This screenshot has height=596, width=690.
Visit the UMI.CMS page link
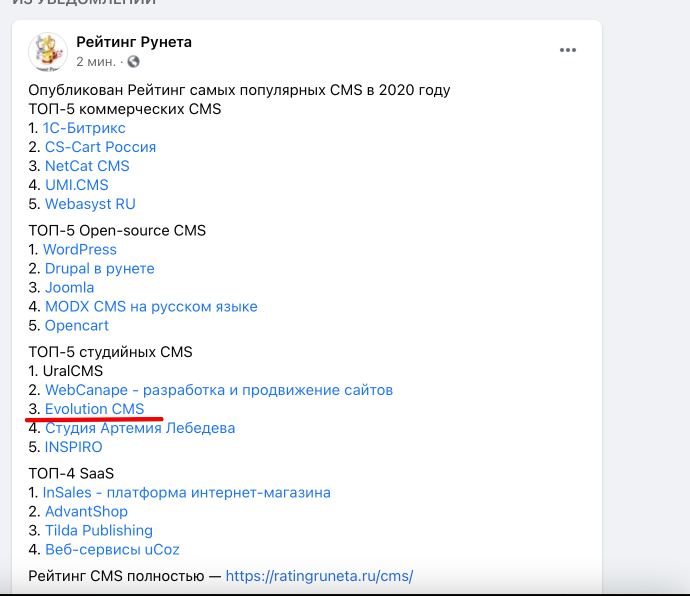pyautogui.click(x=77, y=185)
